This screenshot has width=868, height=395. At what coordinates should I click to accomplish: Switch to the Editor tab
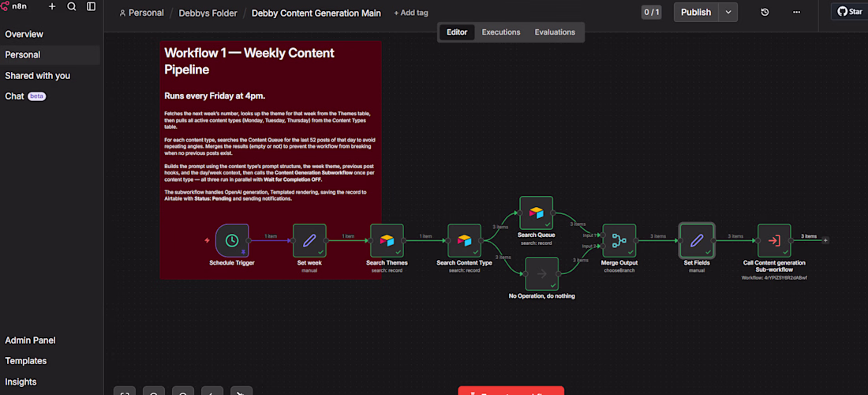[457, 32]
